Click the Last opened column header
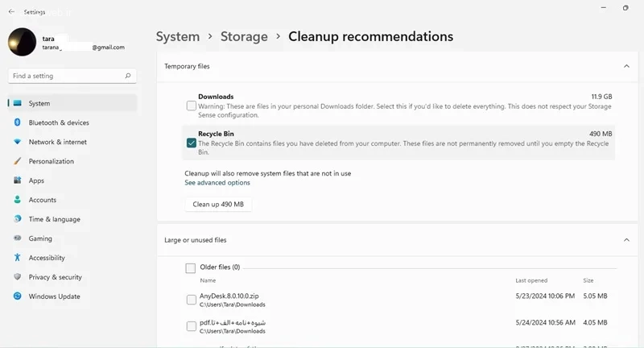Screen dimensions: 644x348 click(531, 280)
